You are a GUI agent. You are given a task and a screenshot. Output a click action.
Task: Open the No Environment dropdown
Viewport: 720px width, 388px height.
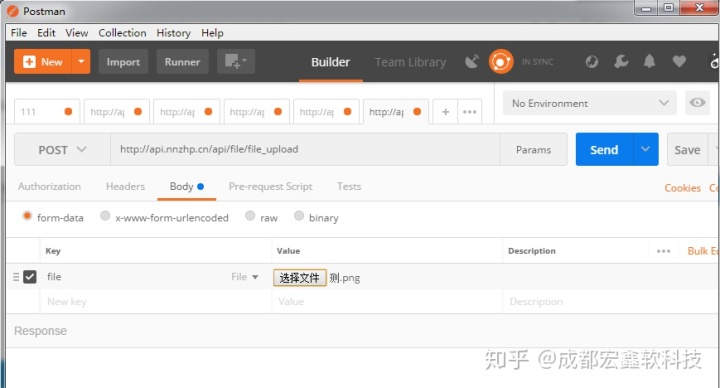pos(590,103)
